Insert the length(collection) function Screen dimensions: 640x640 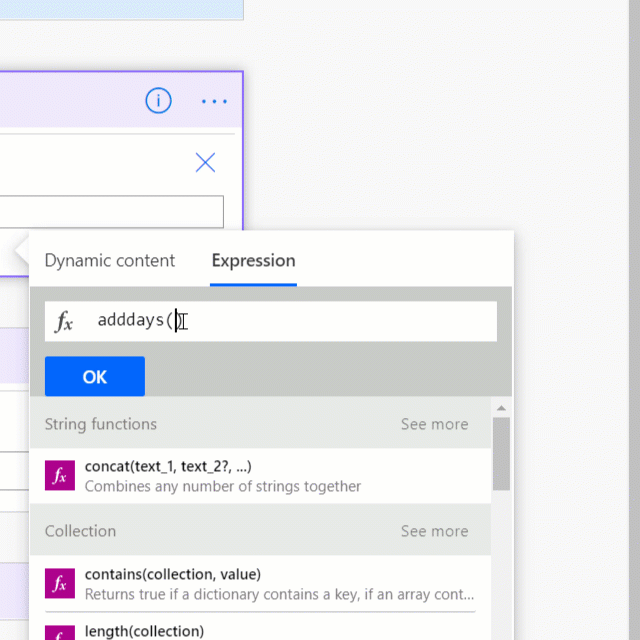pos(260,627)
